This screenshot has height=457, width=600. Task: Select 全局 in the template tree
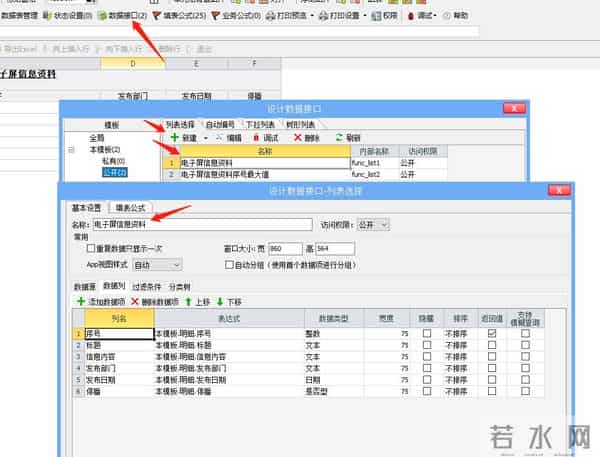[x=96, y=138]
